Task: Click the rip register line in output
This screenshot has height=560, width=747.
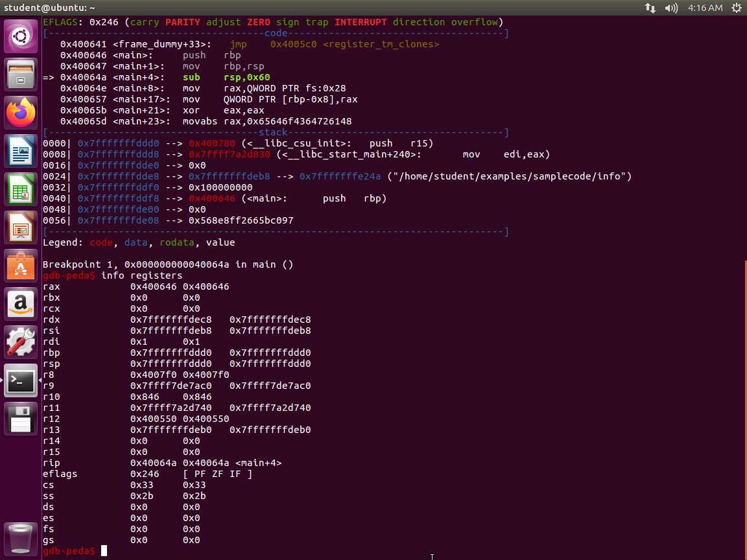Action: (x=162, y=463)
